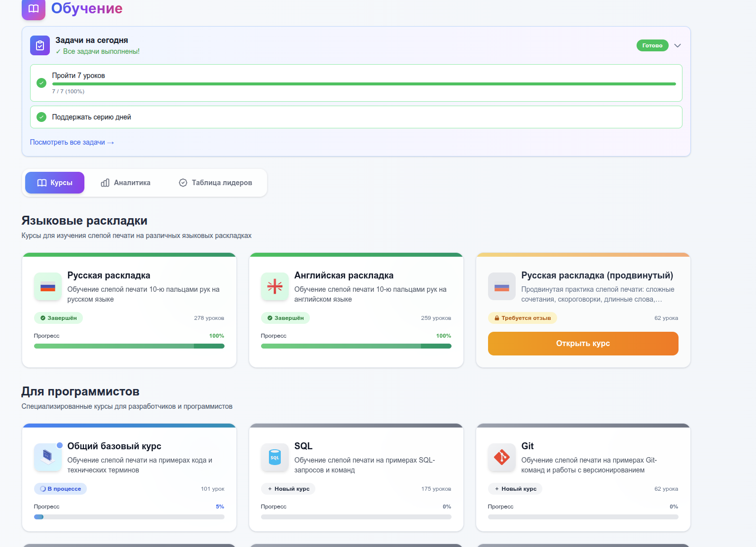Click the green Готово status badge
The image size is (756, 547).
click(x=652, y=45)
